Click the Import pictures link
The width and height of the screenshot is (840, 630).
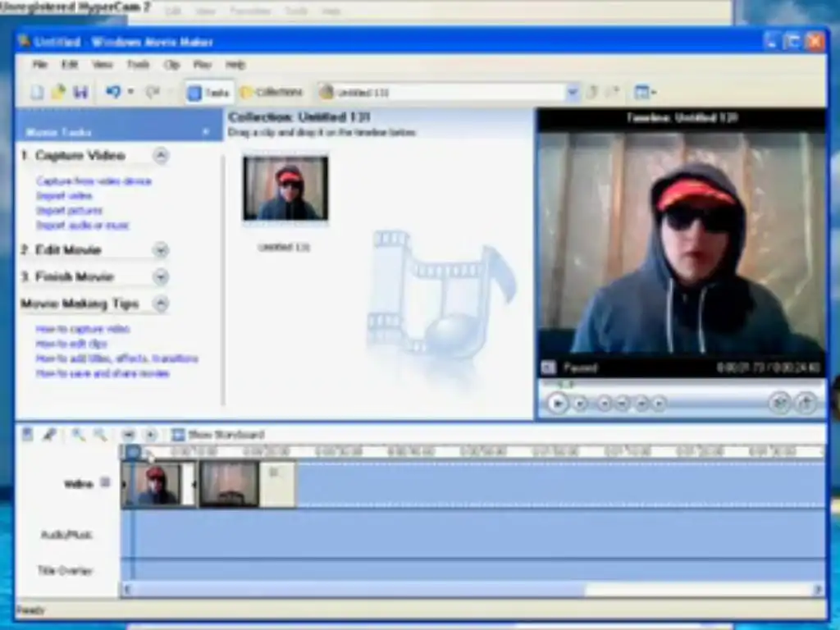pyautogui.click(x=69, y=211)
